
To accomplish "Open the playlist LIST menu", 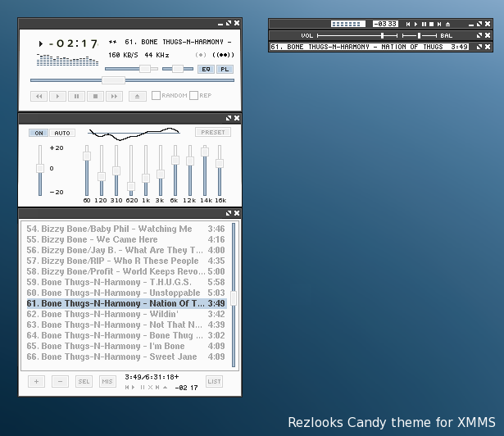I will [214, 382].
